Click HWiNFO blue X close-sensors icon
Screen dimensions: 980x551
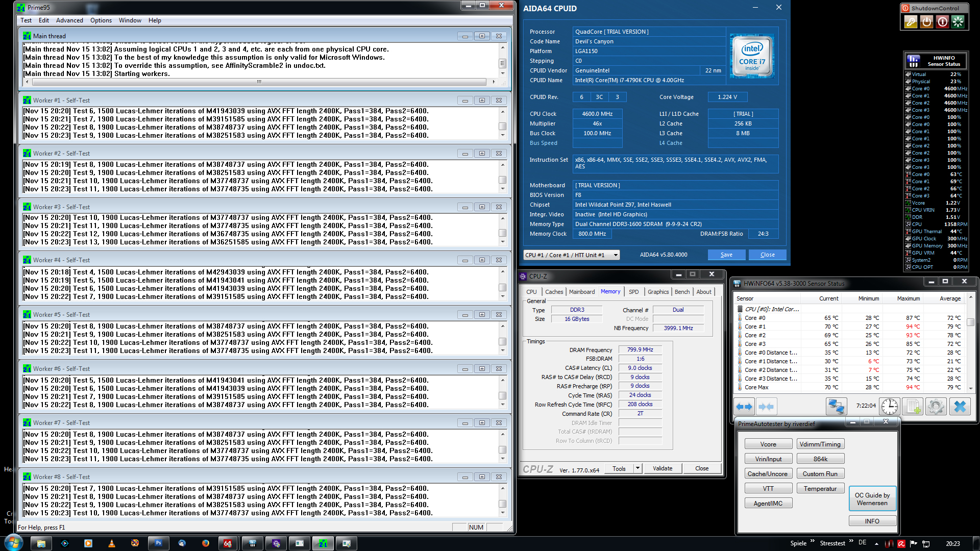pyautogui.click(x=960, y=406)
